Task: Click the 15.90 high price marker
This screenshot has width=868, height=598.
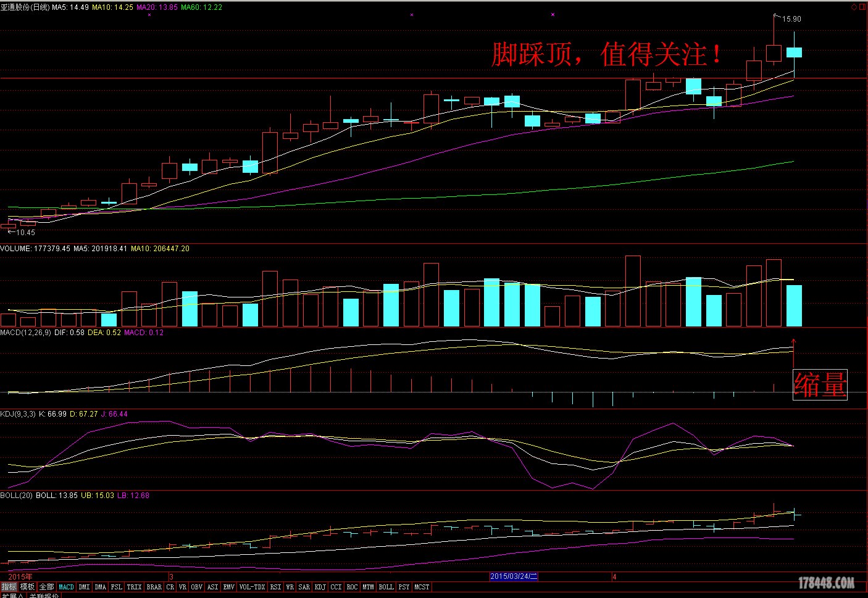Action: click(791, 19)
